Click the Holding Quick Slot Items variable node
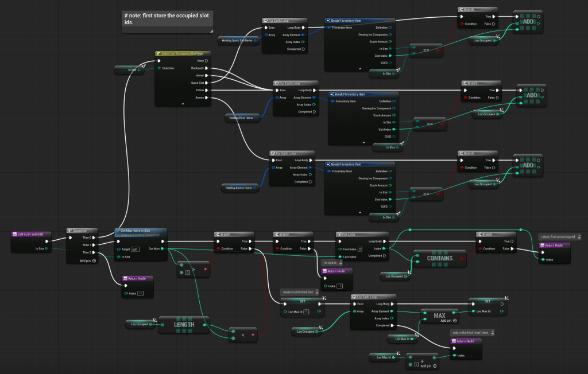588x374 pixels. (x=237, y=41)
